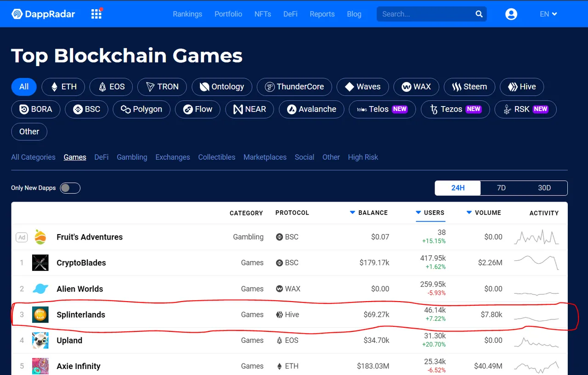Filter games by NEAR chain

(x=250, y=109)
